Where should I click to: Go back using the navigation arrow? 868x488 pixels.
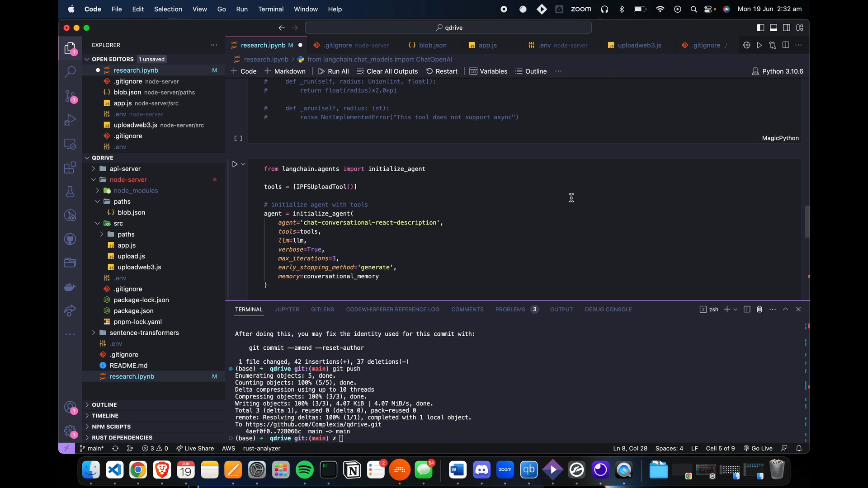coord(282,28)
